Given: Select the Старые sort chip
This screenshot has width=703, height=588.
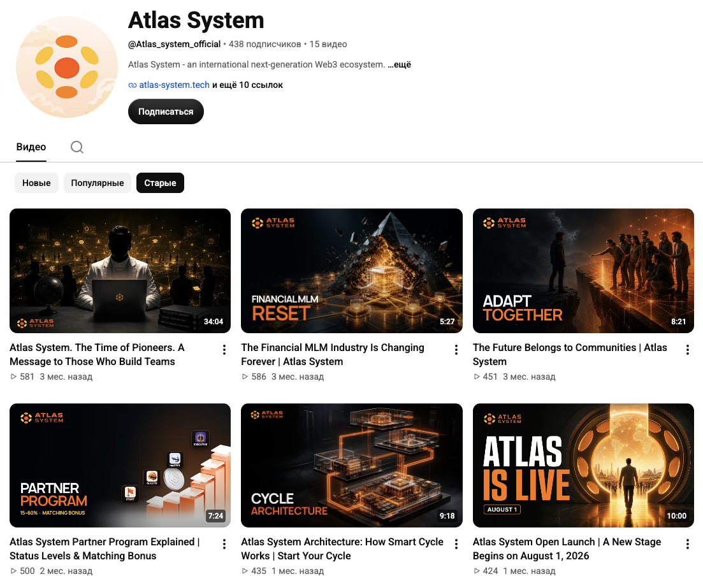Looking at the screenshot, I should [x=160, y=183].
